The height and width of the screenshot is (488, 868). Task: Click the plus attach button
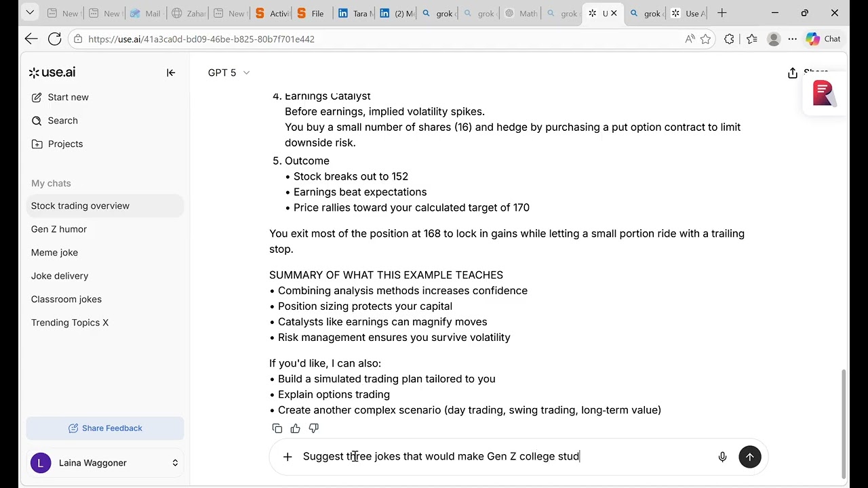click(x=288, y=457)
